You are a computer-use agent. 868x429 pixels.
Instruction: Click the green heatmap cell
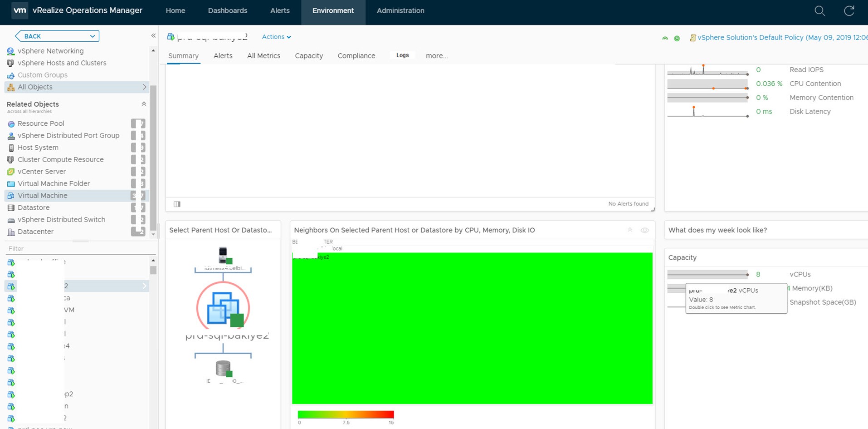[x=472, y=328]
